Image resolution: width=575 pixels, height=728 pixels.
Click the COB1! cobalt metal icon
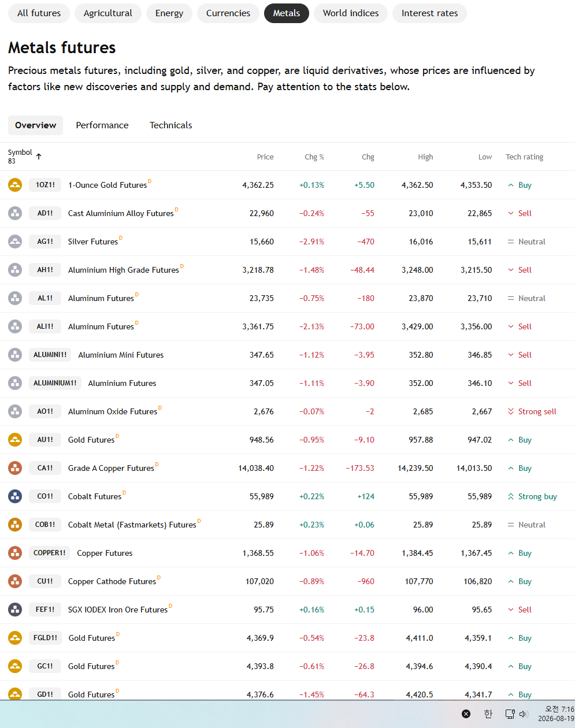pos(15,525)
